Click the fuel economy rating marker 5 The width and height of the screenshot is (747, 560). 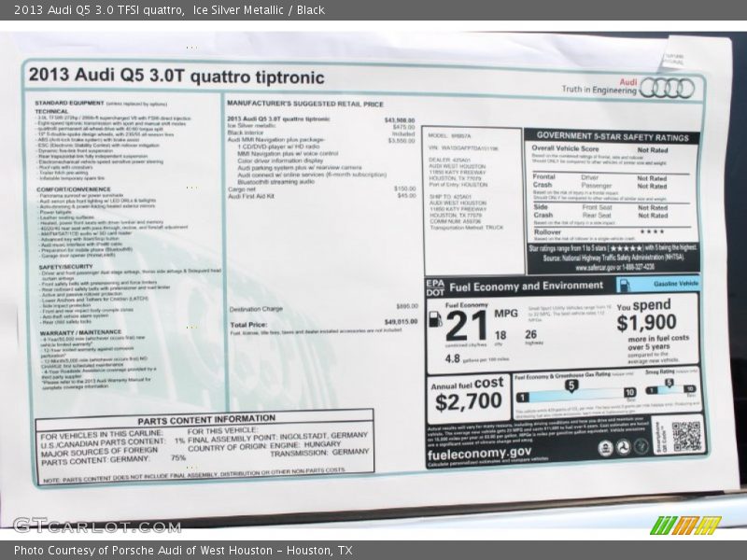coord(571,385)
